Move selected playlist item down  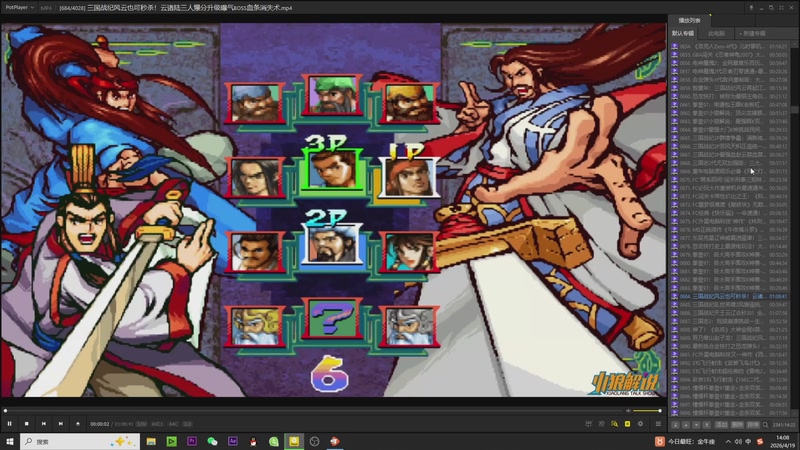[696, 424]
